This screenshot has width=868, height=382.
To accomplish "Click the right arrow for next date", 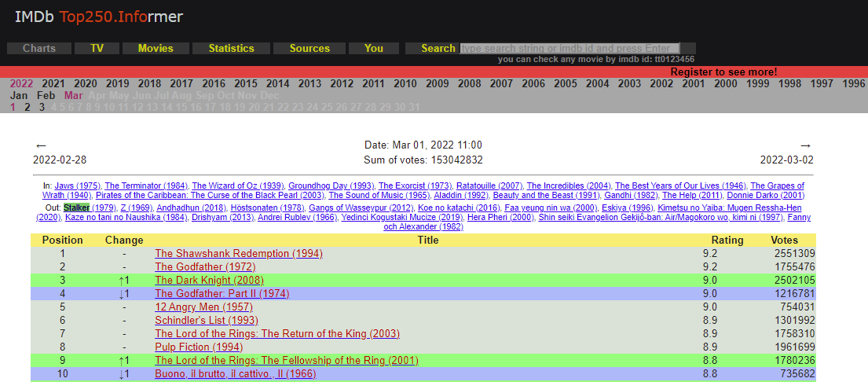I will coord(805,145).
